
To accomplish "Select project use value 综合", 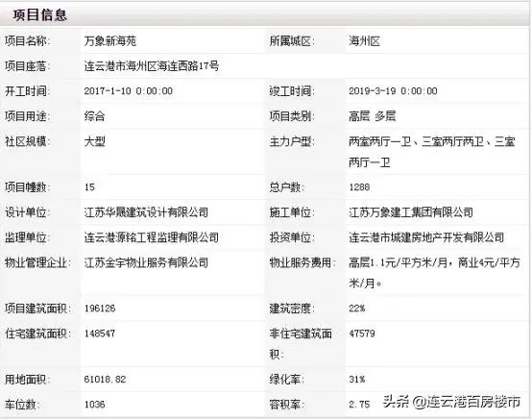I will [x=95, y=116].
